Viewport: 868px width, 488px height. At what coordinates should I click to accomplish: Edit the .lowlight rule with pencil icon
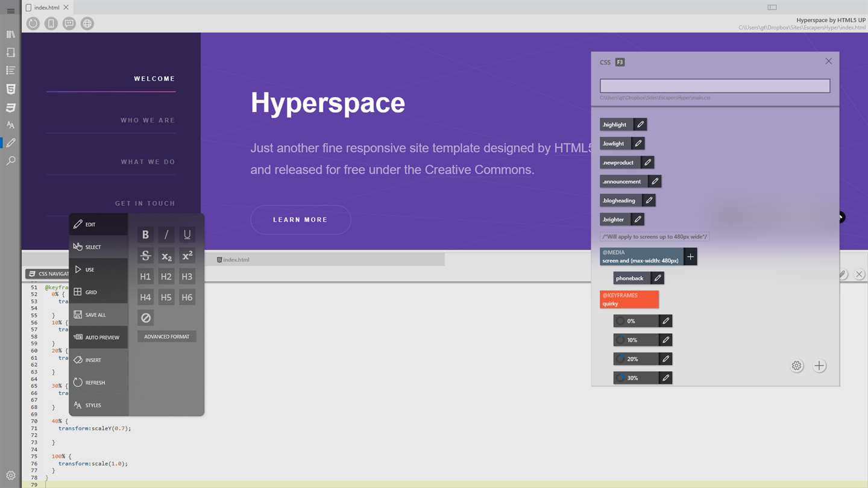[x=638, y=143]
